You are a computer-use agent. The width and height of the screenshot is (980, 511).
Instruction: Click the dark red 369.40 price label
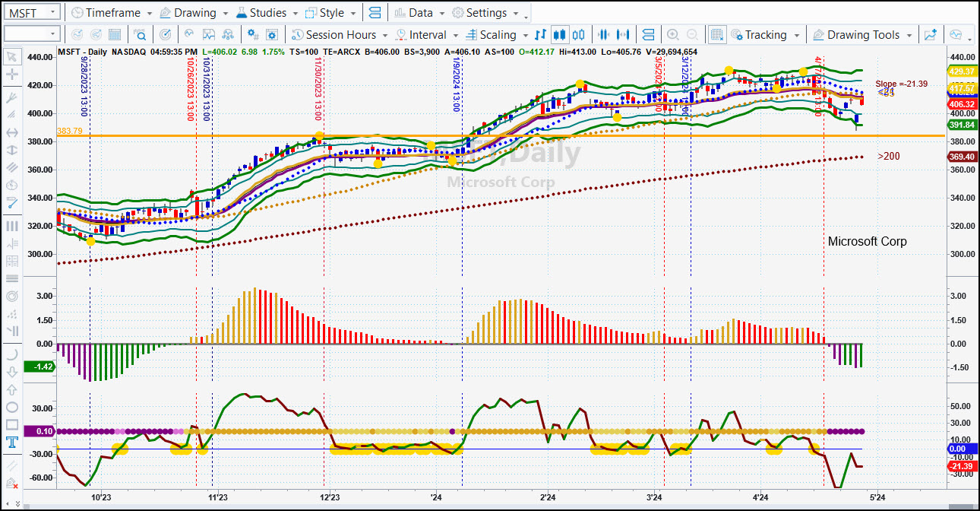962,157
